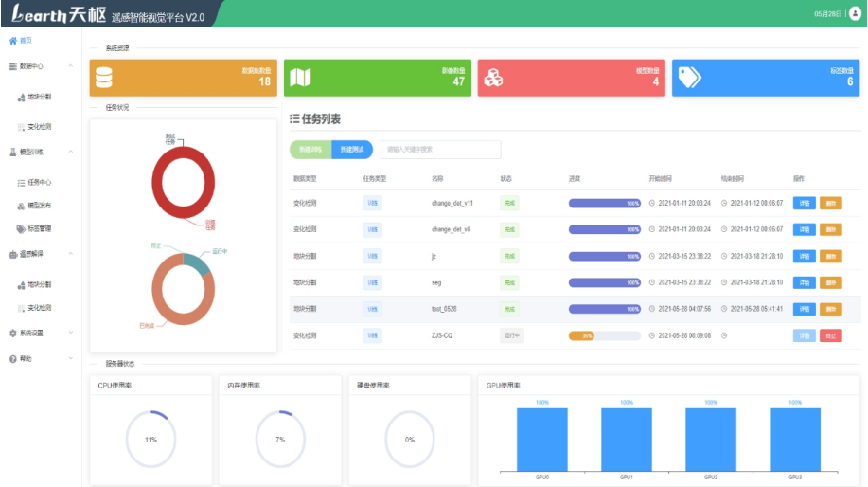Open 详情 for test_0528 task
868x487 pixels.
[805, 309]
